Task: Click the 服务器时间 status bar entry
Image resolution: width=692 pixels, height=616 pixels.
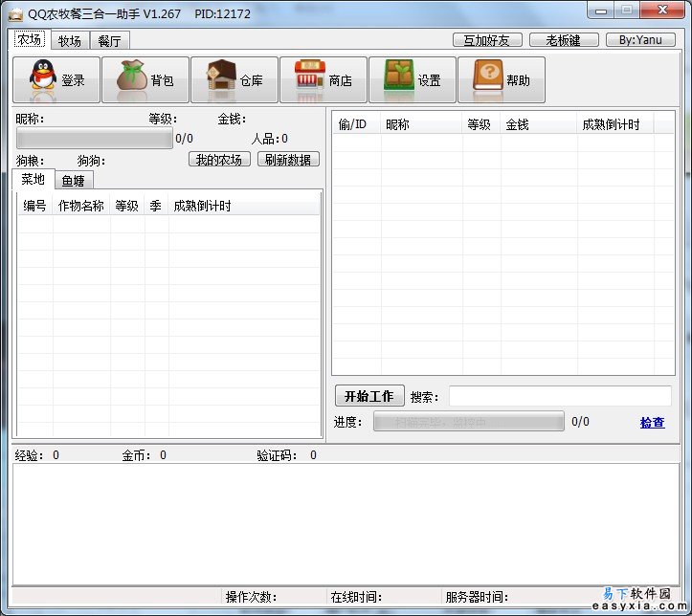Action: pos(478,597)
